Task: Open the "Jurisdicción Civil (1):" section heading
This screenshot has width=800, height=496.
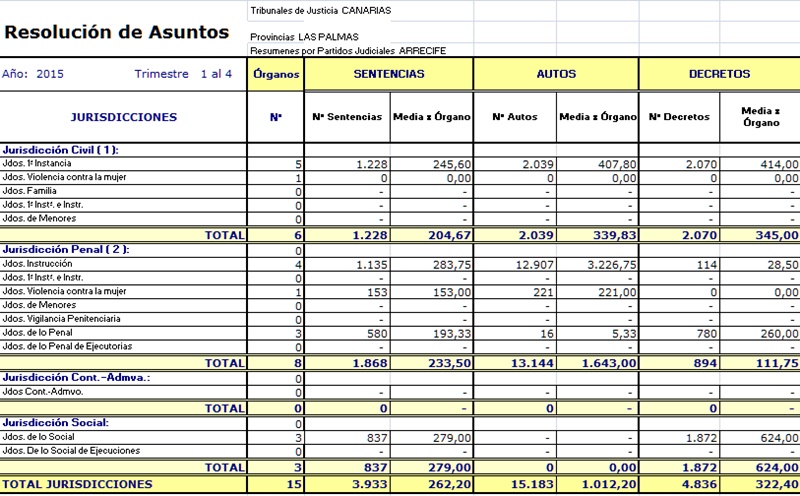Action: pyautogui.click(x=61, y=149)
